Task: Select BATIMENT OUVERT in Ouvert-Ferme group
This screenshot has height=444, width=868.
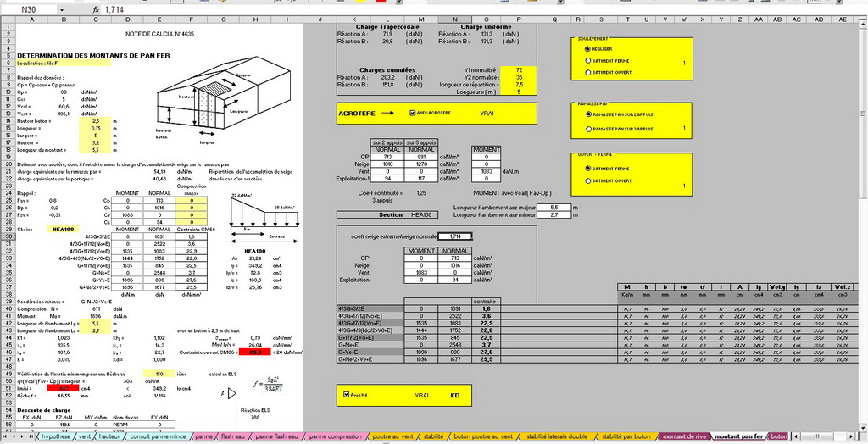Action: [588, 180]
